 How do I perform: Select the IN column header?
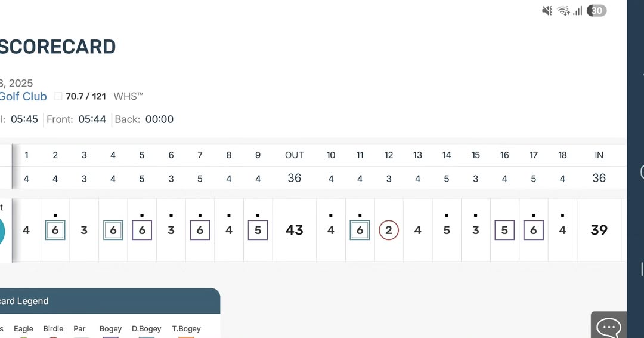(599, 155)
